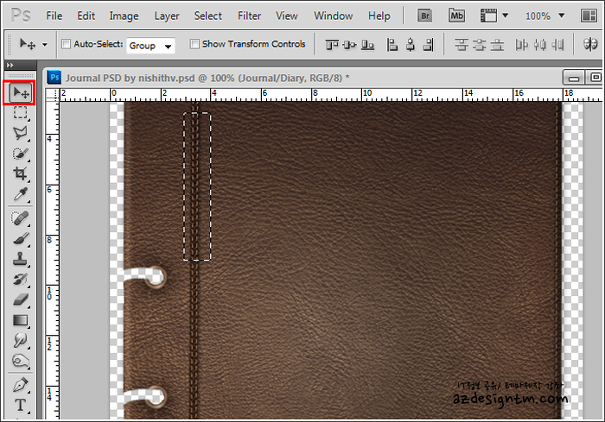Click Distribute Right Edges icon
This screenshot has height=422, width=605.
558,45
